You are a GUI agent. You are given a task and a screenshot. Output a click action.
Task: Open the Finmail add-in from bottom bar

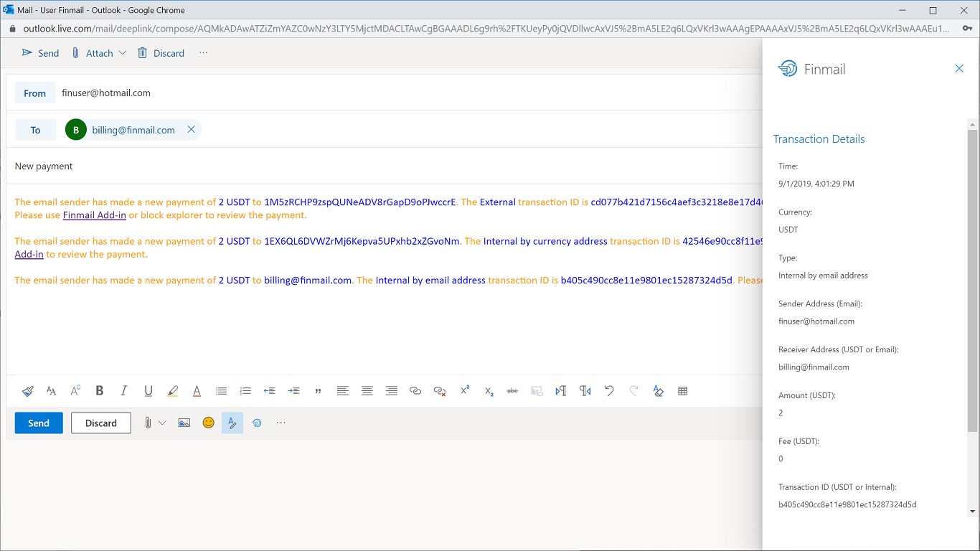257,423
